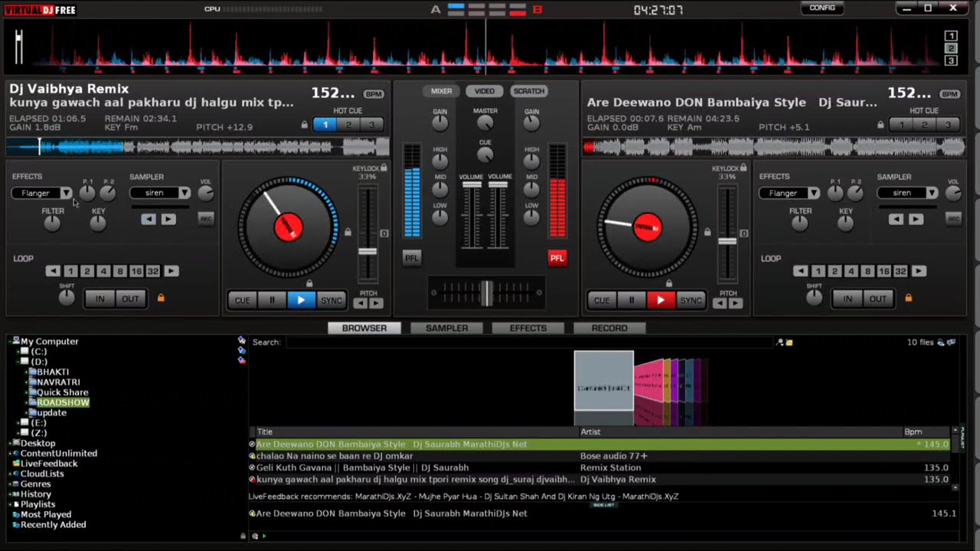Play the left deck track

(x=301, y=300)
